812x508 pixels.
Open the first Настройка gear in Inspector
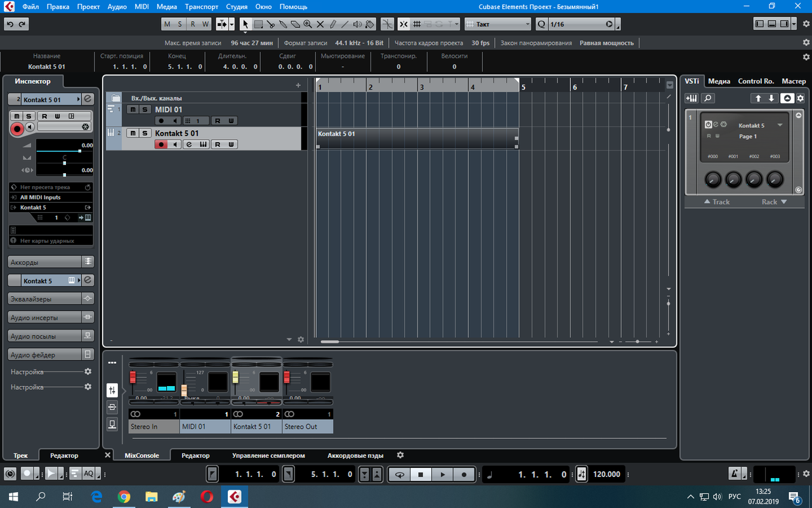pos(88,371)
